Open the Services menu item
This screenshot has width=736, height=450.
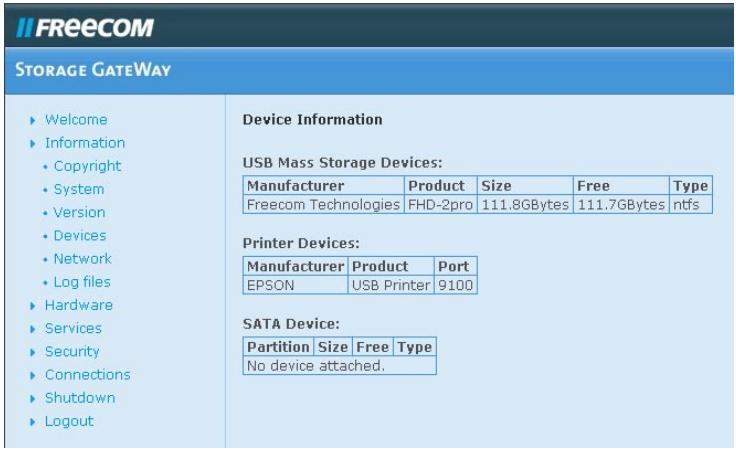tap(73, 329)
